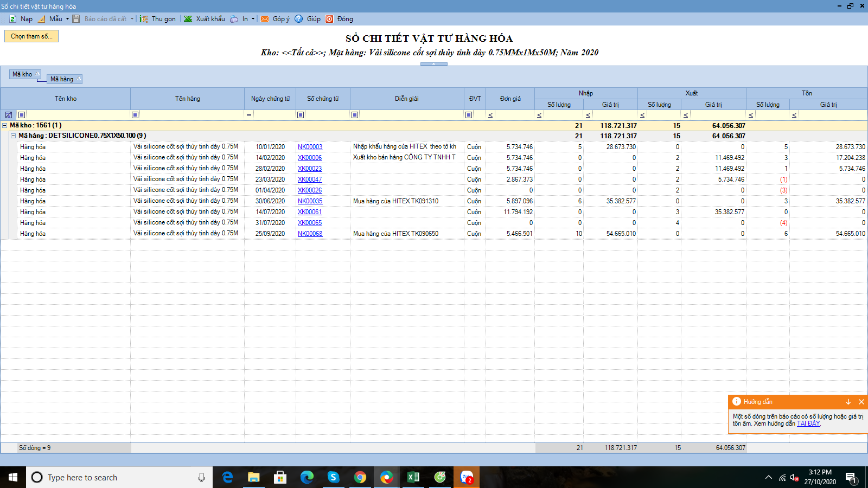Click the Báo cáo đã cất save icon
This screenshot has width=868, height=488.
pos(76,19)
